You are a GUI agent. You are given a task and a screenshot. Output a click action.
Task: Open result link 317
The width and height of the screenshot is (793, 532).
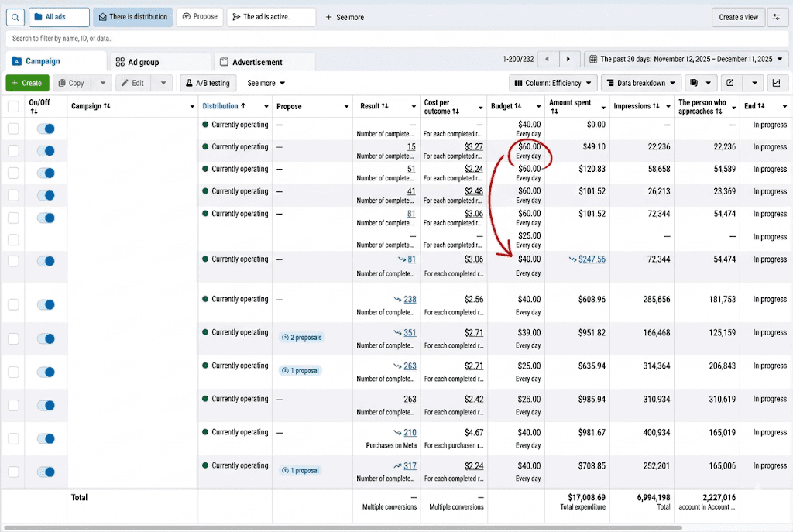410,465
